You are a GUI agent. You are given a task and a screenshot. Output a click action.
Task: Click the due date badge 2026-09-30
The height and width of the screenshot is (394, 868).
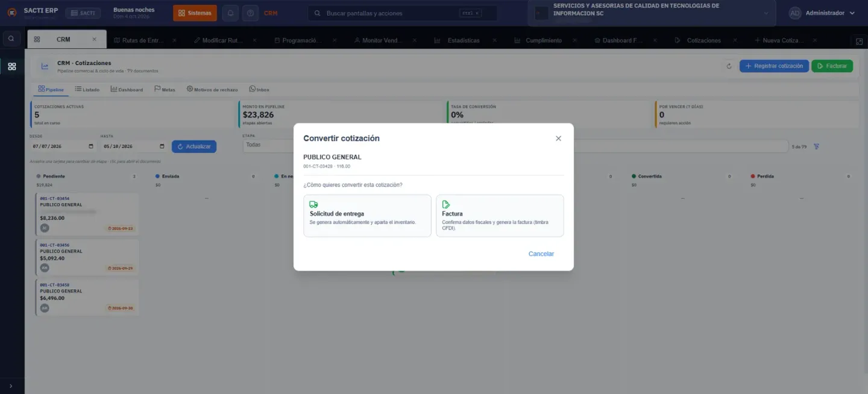pos(121,308)
